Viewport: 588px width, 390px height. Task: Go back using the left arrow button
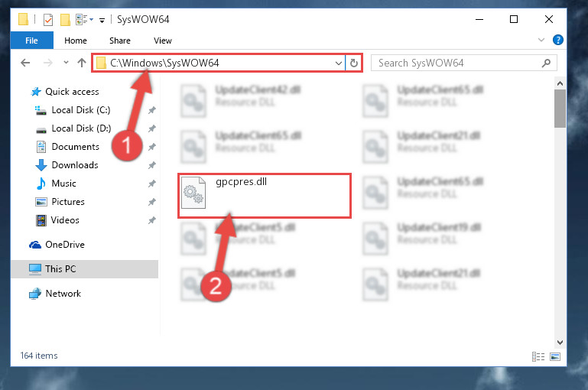tap(25, 63)
